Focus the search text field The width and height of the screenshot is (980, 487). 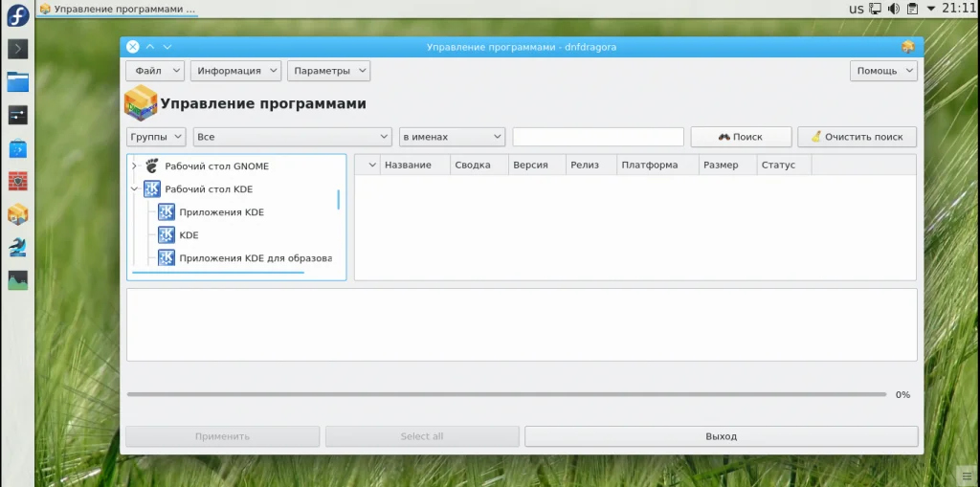pyautogui.click(x=598, y=137)
